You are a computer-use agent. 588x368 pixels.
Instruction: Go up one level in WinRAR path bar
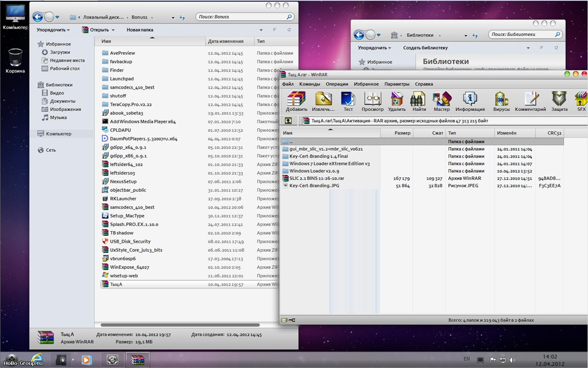click(x=288, y=121)
